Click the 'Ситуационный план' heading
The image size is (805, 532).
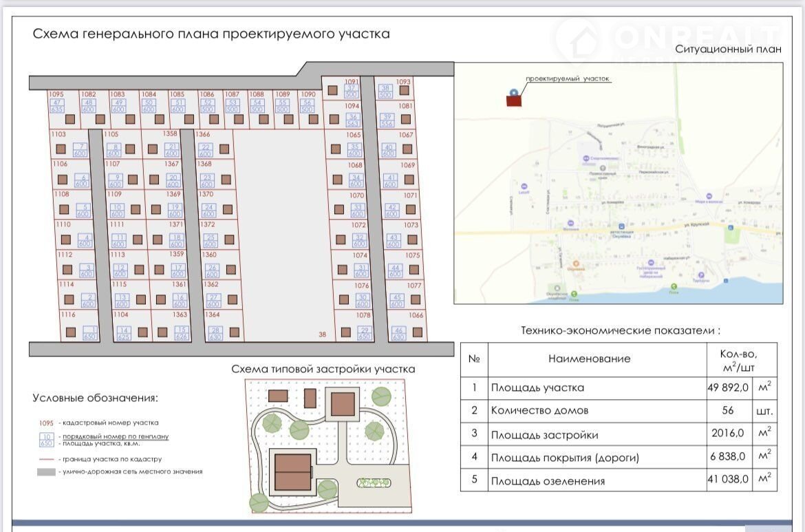(x=728, y=49)
